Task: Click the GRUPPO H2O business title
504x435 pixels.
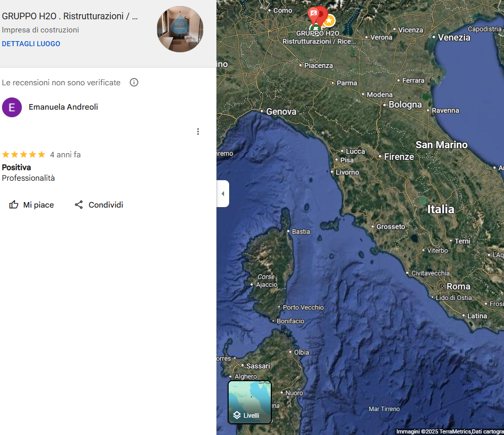Action: point(70,16)
